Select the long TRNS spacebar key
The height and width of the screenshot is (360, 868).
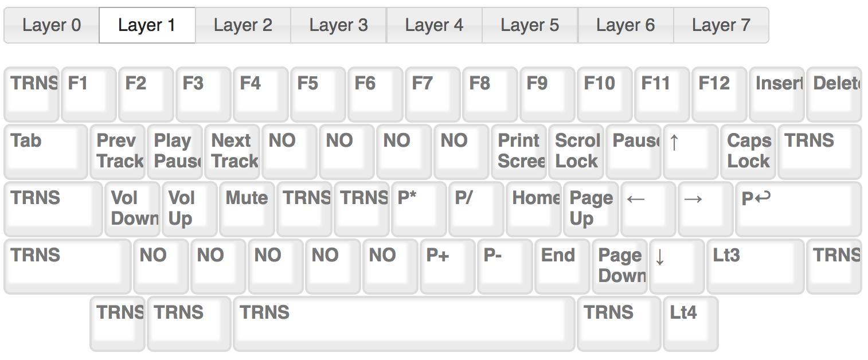click(x=404, y=323)
